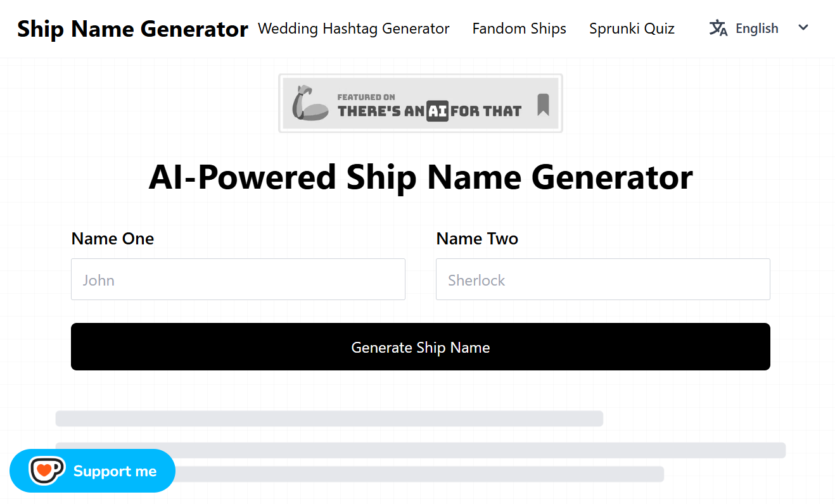Screen dimensions: 835x504
Task: Click inside the John placeholder box
Action: 238,279
